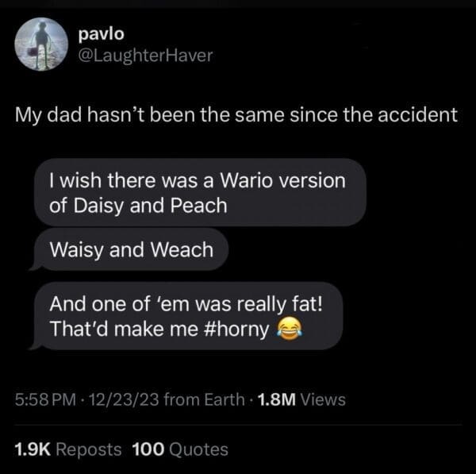Image resolution: width=476 pixels, height=474 pixels.
Task: Click the Views label
Action: pyautogui.click(x=323, y=399)
